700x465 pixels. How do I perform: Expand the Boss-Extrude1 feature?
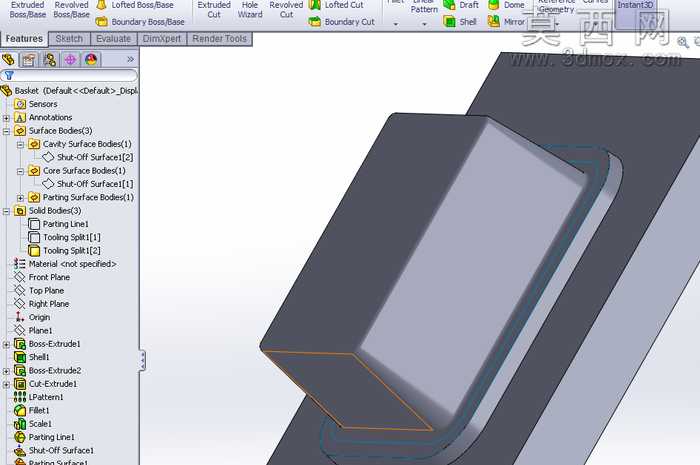6,345
